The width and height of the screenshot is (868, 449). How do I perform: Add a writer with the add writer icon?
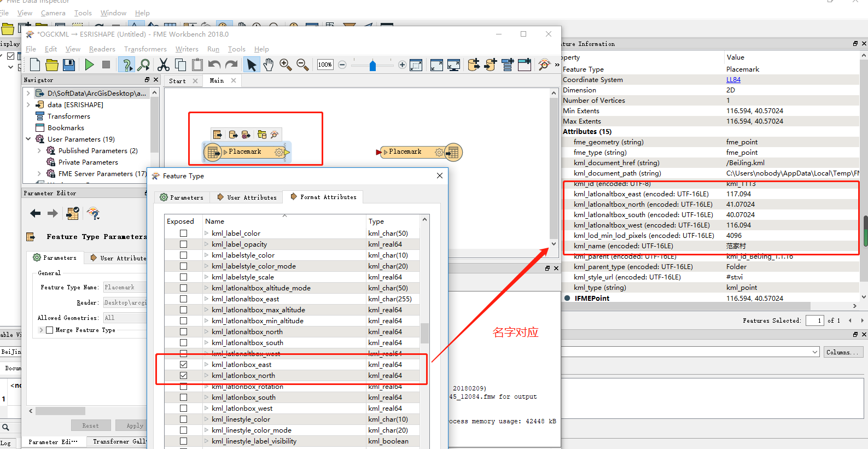[491, 65]
